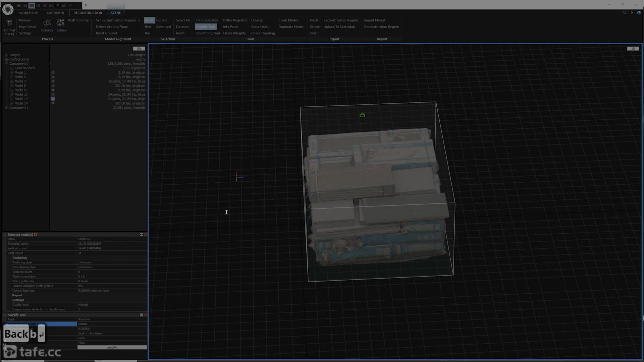Viewport: 644px width, 362px height.
Task: Click the undo arrow icon in title bar
Action: (x=70, y=5)
